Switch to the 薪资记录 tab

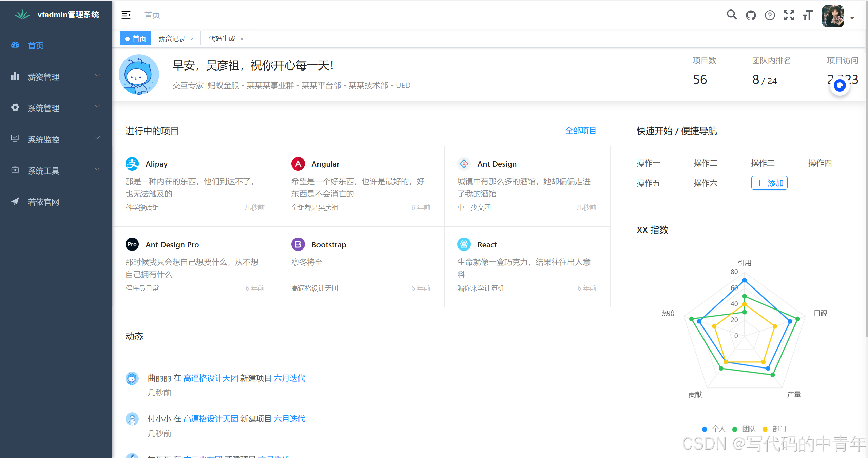[172, 39]
